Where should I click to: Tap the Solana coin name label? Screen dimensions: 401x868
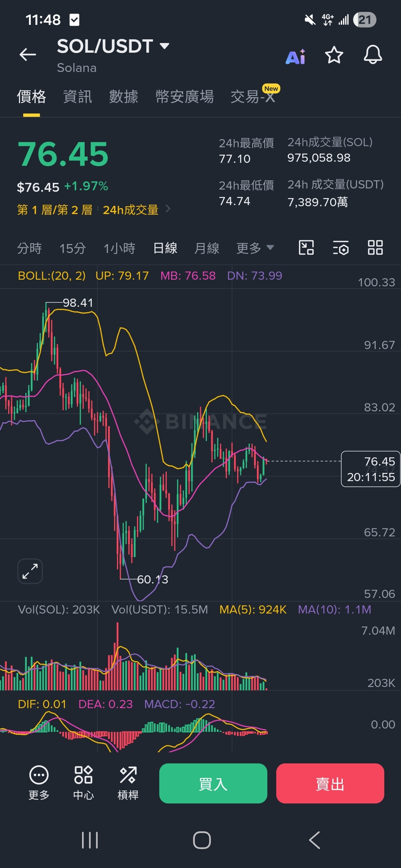point(77,68)
